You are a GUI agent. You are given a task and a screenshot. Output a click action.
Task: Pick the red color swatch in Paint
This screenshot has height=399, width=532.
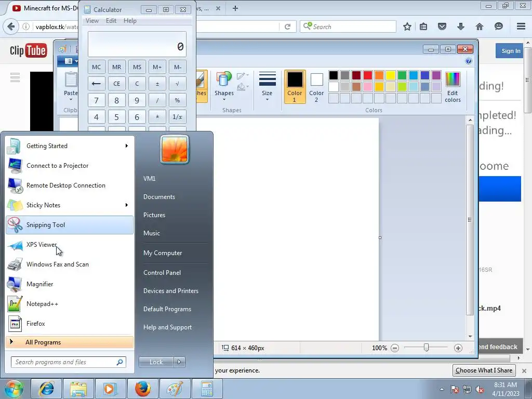pos(368,75)
